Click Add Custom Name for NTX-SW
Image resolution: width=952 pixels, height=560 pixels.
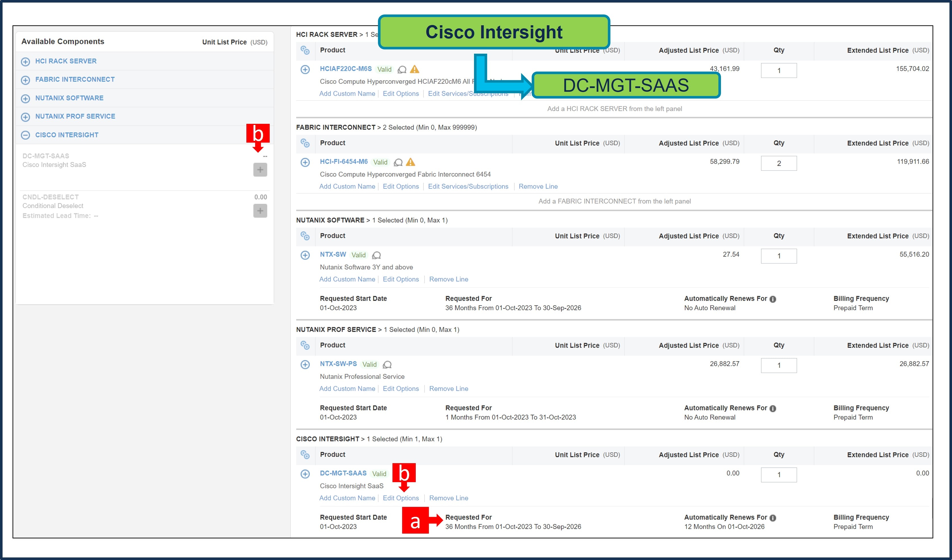click(x=347, y=279)
